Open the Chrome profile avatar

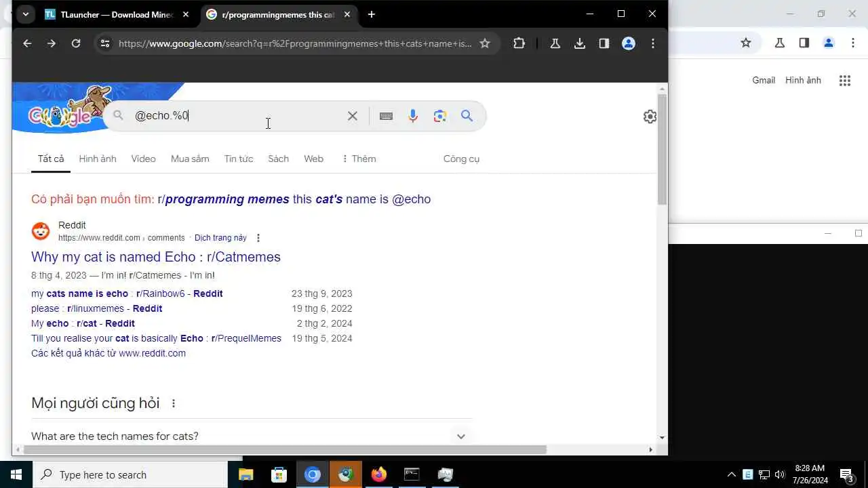click(x=629, y=43)
